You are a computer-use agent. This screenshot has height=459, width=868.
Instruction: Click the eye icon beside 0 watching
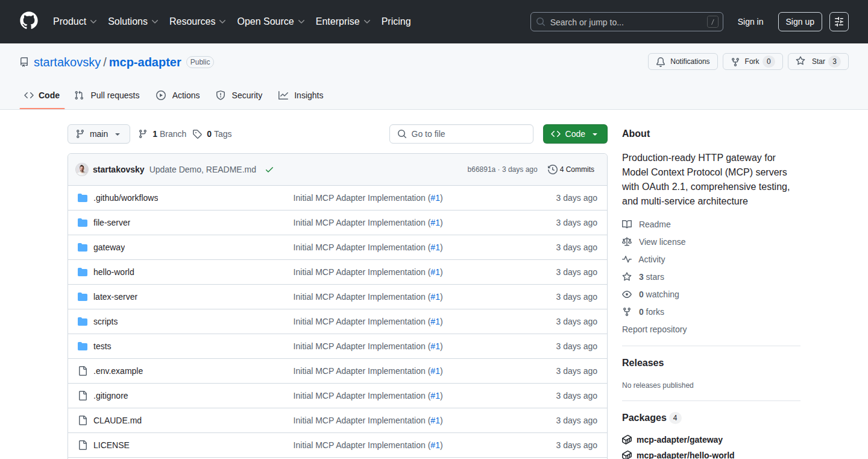[627, 294]
